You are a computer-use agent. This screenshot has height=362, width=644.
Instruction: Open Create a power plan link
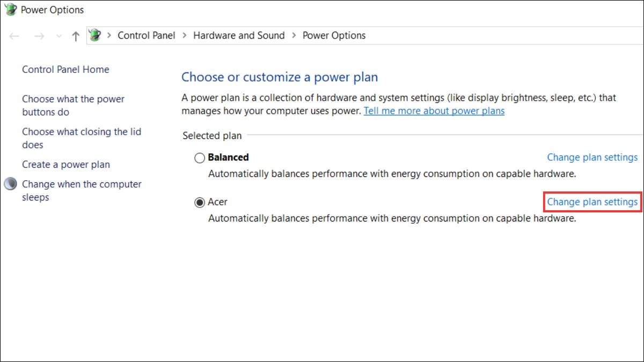point(66,165)
